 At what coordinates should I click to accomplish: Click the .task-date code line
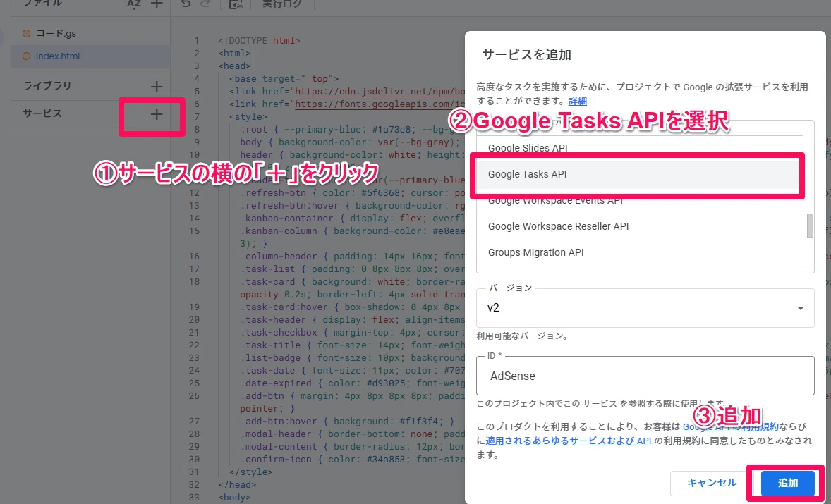(353, 371)
